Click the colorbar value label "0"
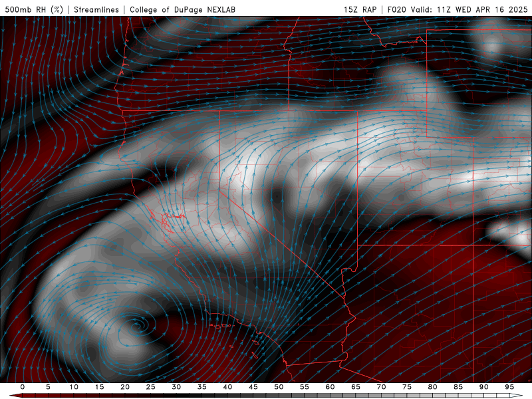 23,387
